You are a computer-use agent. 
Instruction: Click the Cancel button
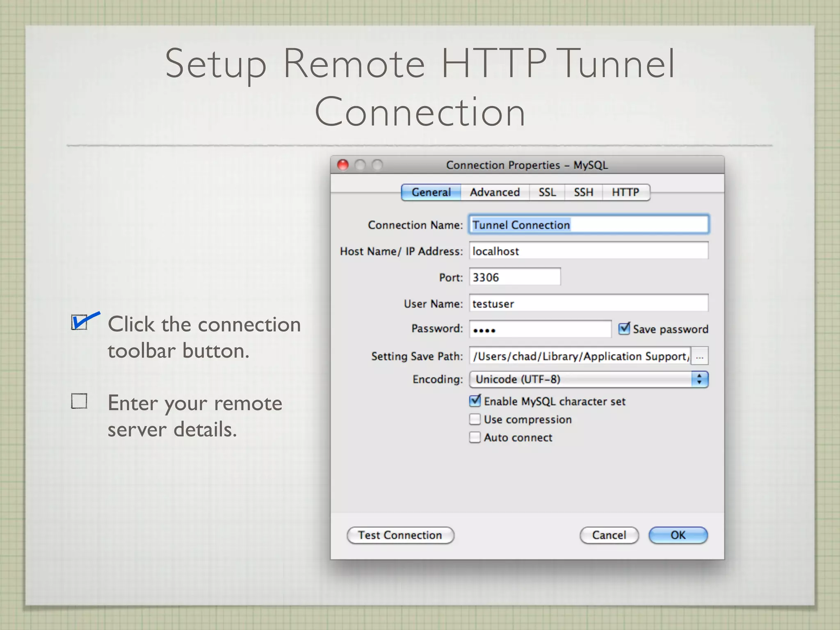609,535
